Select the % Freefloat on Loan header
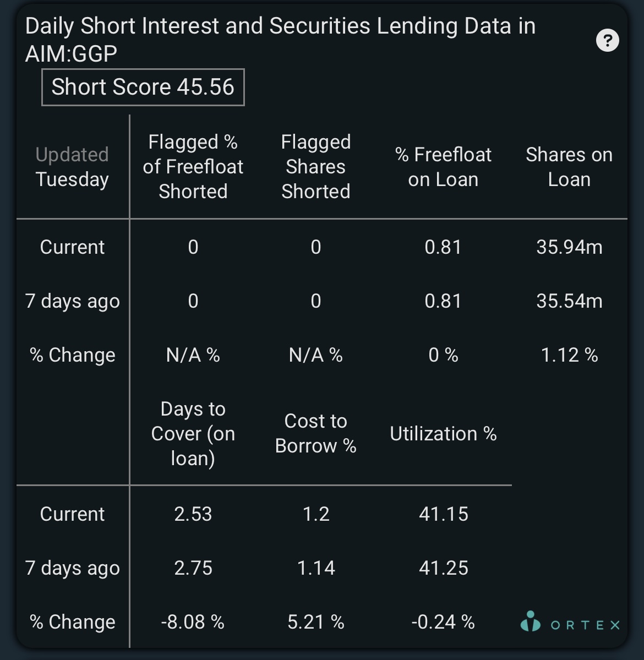Viewport: 644px width, 660px height. point(443,167)
